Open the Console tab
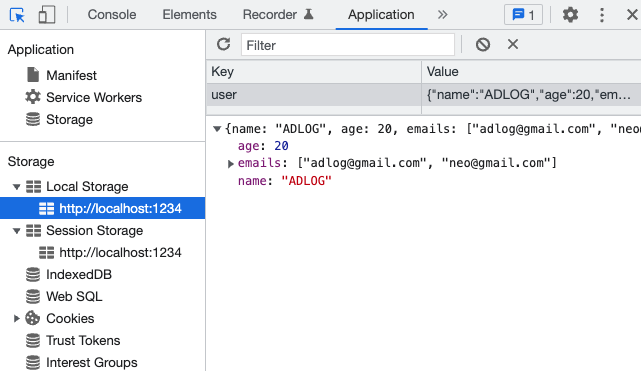 tap(112, 15)
